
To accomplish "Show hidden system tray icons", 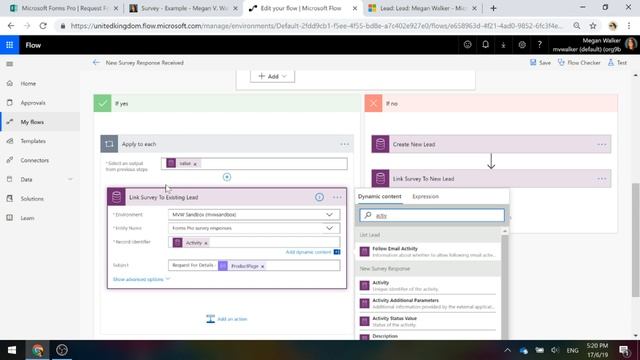I will (x=507, y=350).
